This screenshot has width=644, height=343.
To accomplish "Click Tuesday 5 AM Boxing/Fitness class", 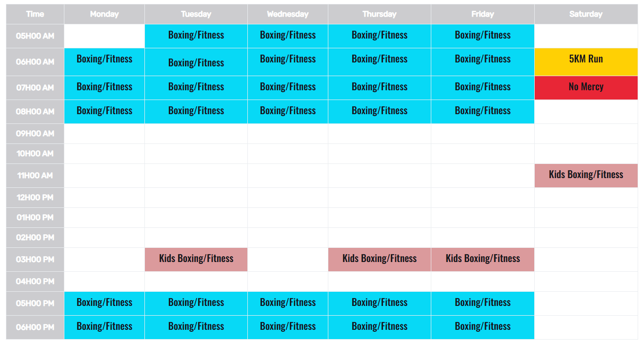I will coord(196,35).
